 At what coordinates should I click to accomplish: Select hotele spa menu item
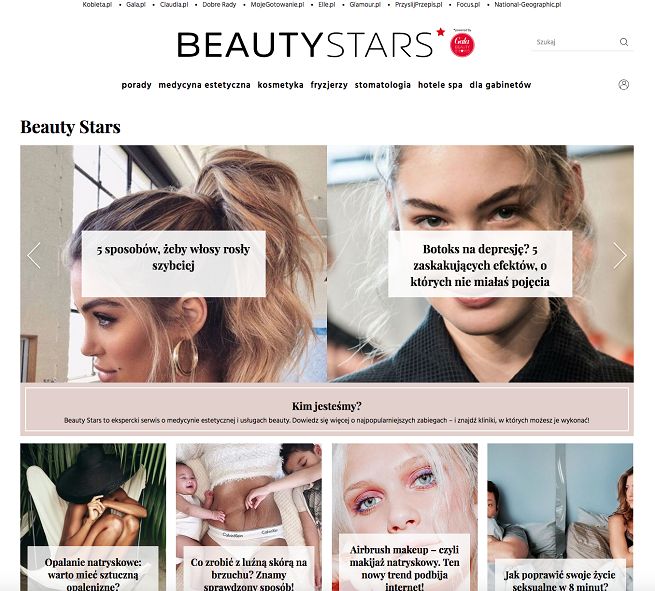point(440,85)
